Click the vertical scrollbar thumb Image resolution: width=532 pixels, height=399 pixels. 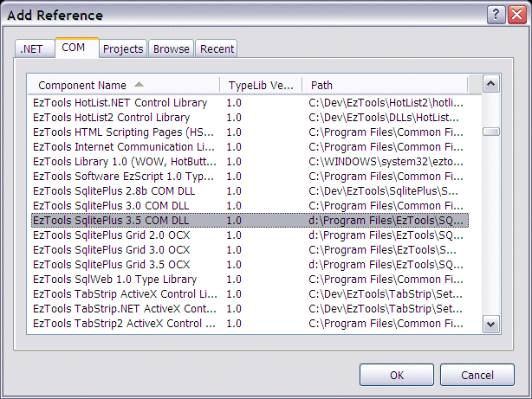point(490,132)
